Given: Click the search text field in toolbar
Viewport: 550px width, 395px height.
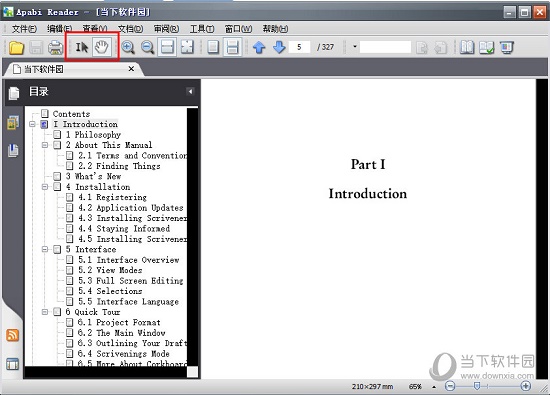Looking at the screenshot, I should click(x=385, y=47).
